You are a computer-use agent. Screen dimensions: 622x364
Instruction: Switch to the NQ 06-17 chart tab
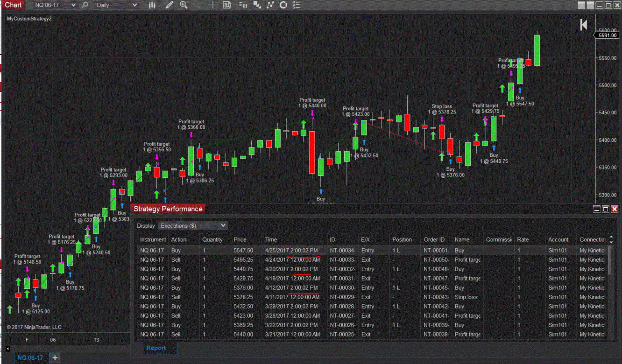[30, 358]
